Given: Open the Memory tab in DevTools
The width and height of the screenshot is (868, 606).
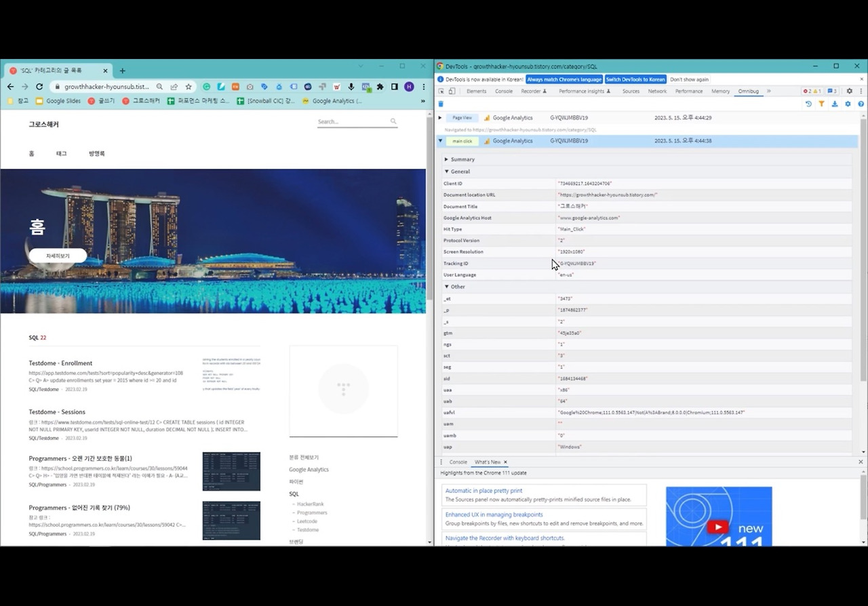Looking at the screenshot, I should (x=721, y=91).
